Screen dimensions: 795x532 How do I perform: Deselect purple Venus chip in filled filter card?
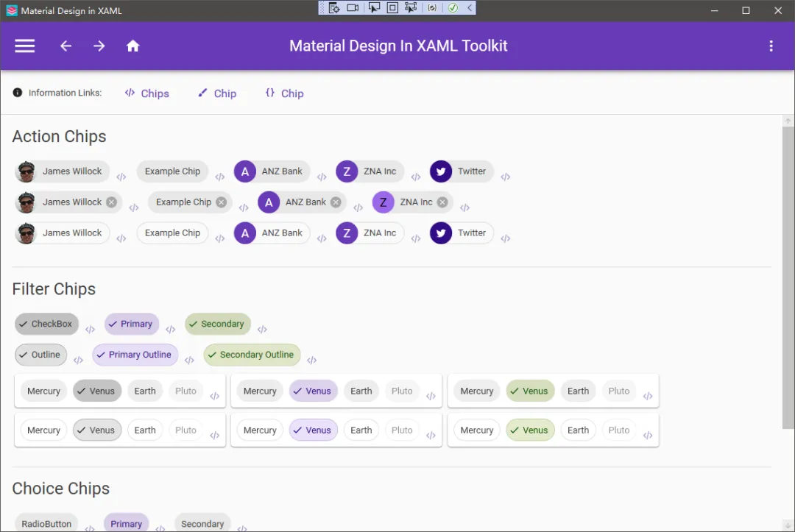pyautogui.click(x=314, y=391)
